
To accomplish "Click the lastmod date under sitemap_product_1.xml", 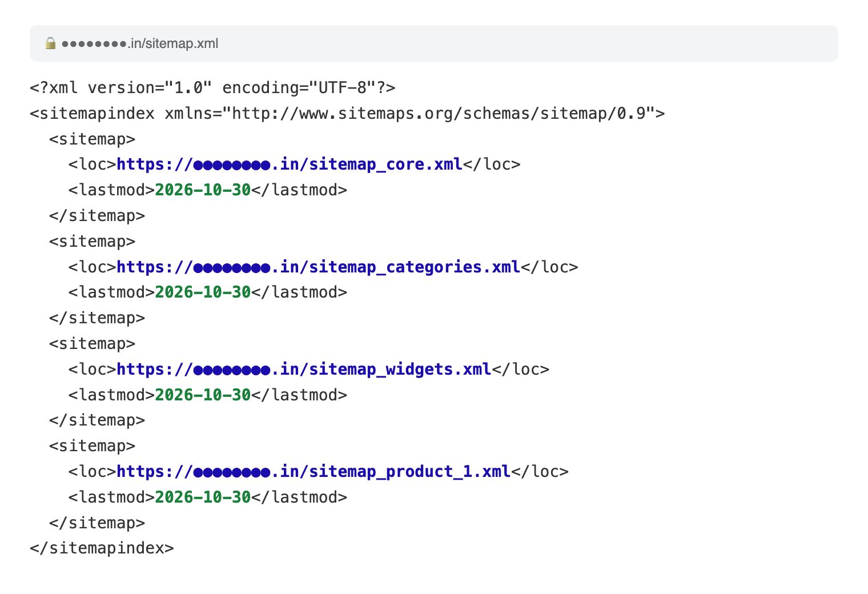I will pyautogui.click(x=203, y=497).
